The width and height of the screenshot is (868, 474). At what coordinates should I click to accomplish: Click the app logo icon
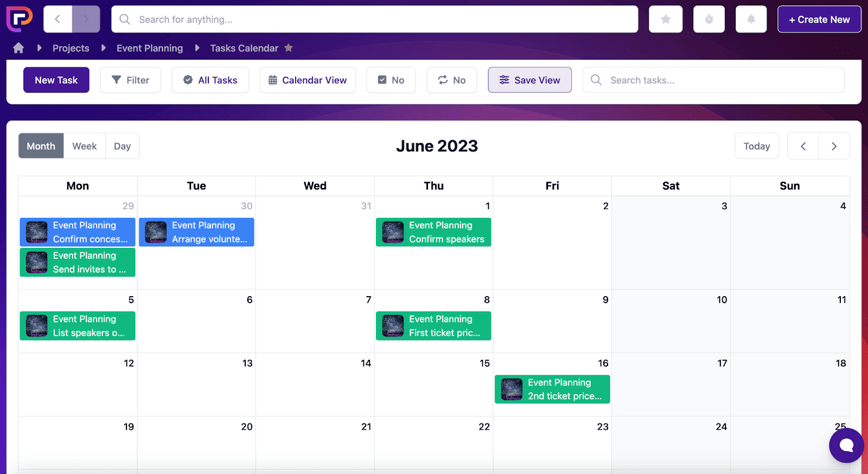[x=20, y=19]
